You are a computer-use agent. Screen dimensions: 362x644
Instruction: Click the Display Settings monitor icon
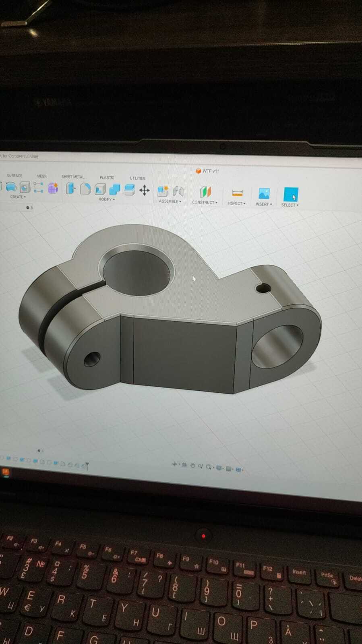point(219,468)
